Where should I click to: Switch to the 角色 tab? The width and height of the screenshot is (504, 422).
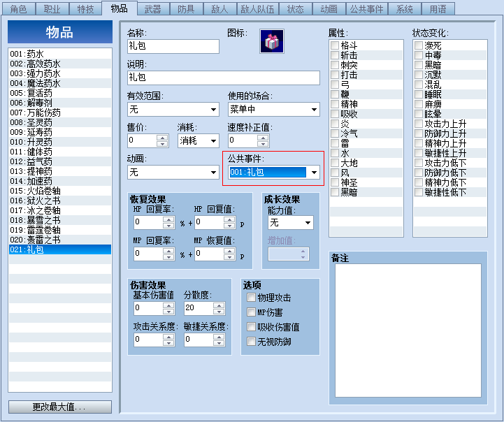click(19, 9)
